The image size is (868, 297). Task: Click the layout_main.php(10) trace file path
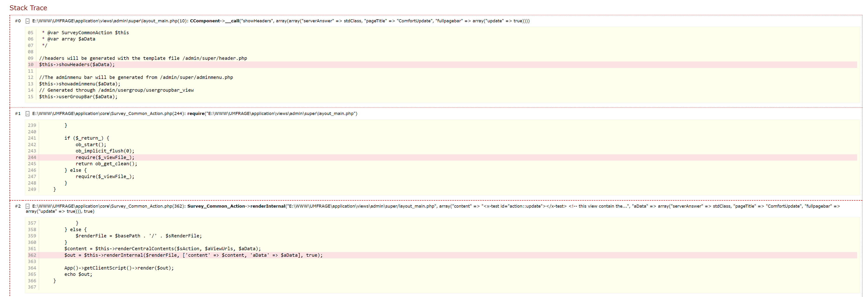(110, 21)
